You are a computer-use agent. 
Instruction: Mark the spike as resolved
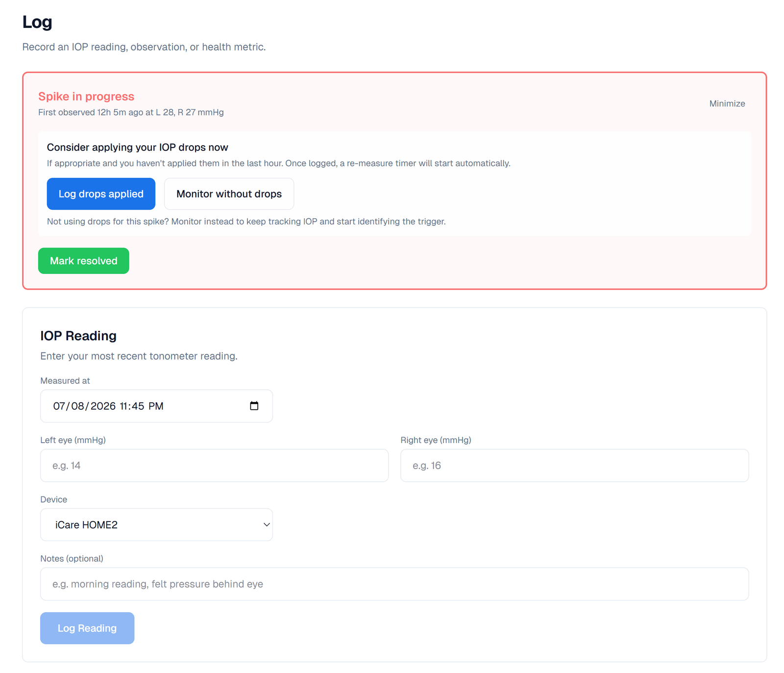(84, 261)
